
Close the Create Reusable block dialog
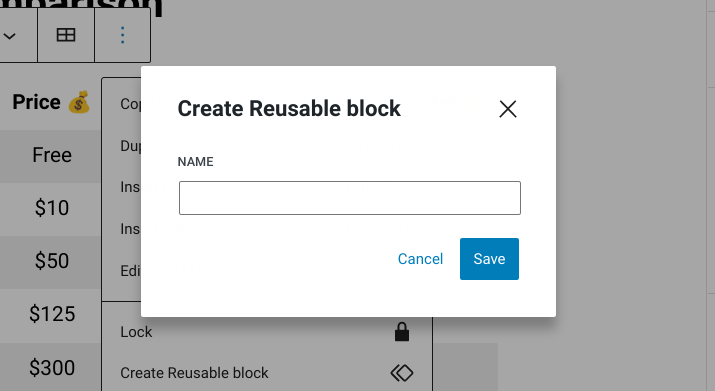click(x=508, y=109)
